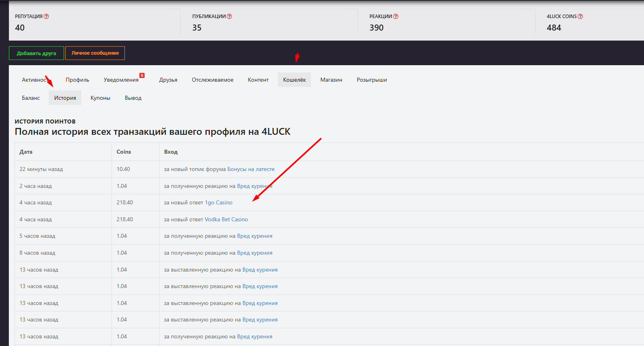Follow the 1go Casino link

(x=219, y=203)
